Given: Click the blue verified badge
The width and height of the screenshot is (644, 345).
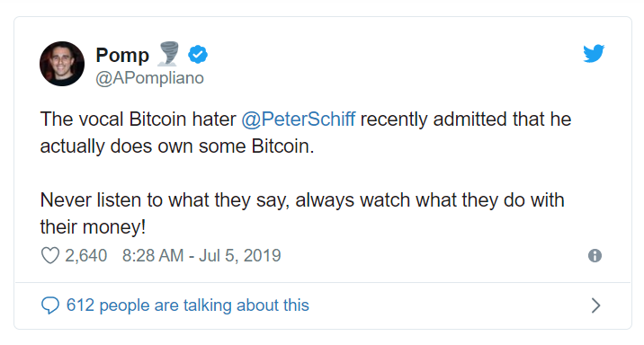Looking at the screenshot, I should (198, 55).
